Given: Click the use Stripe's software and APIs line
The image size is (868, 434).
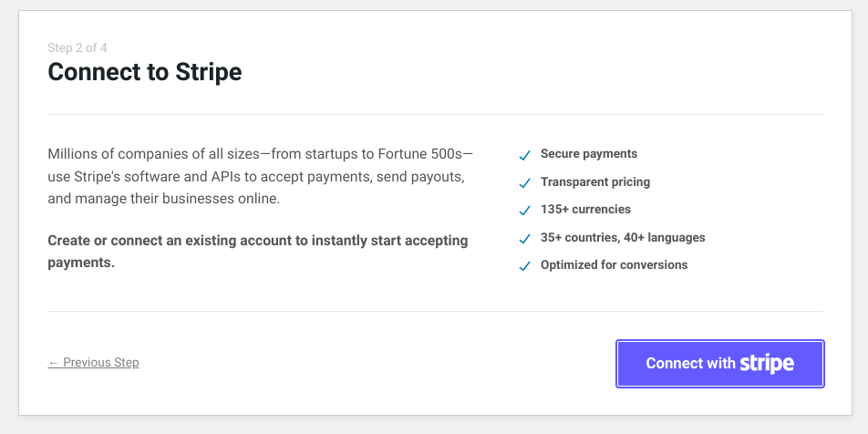Looking at the screenshot, I should (255, 177).
